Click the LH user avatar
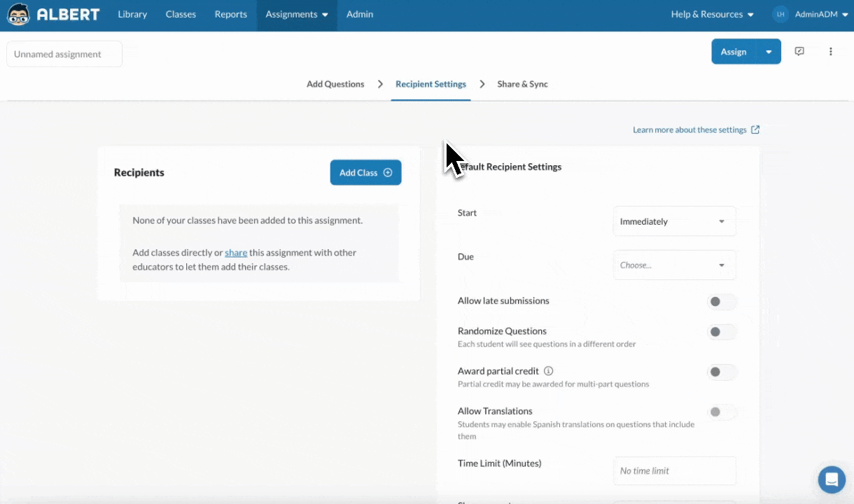Screen dimensions: 854x504 (780, 15)
